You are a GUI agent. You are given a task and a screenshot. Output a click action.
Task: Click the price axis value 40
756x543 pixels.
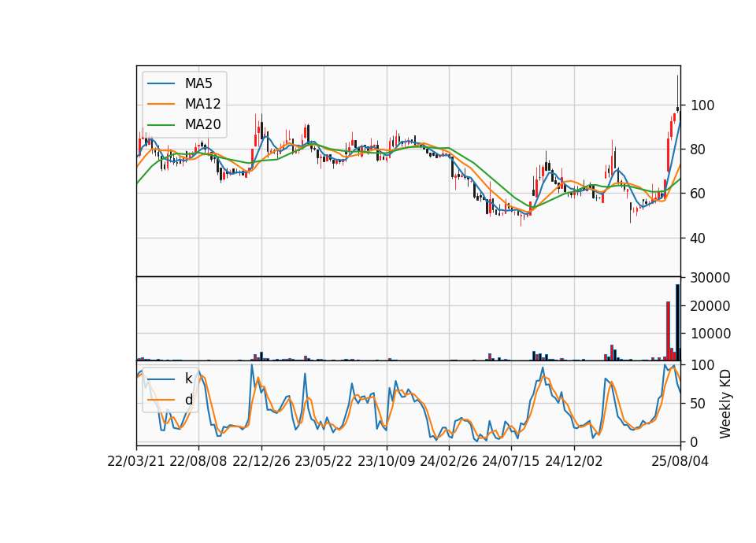pos(699,238)
